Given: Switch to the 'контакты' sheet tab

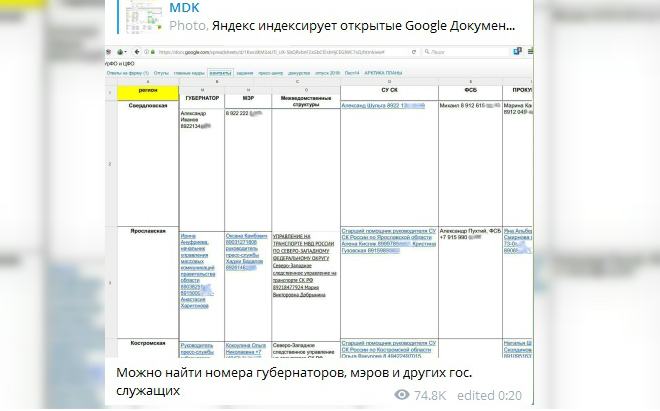Looking at the screenshot, I should click(x=221, y=73).
